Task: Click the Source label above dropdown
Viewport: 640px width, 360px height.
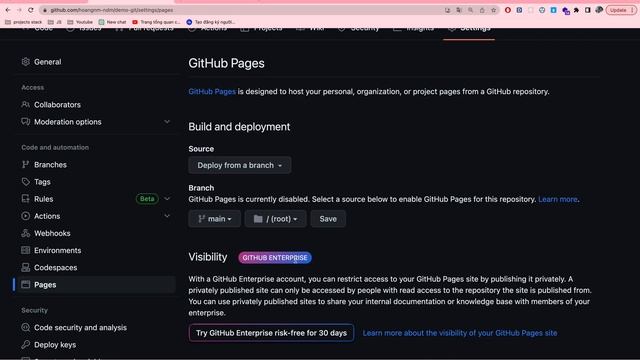Action: [201, 149]
